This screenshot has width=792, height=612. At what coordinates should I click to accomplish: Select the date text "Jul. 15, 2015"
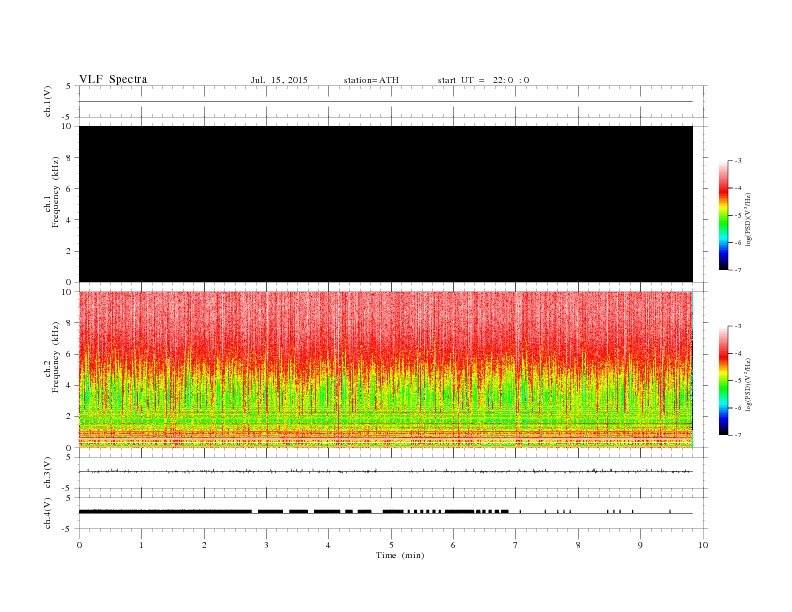click(x=279, y=80)
